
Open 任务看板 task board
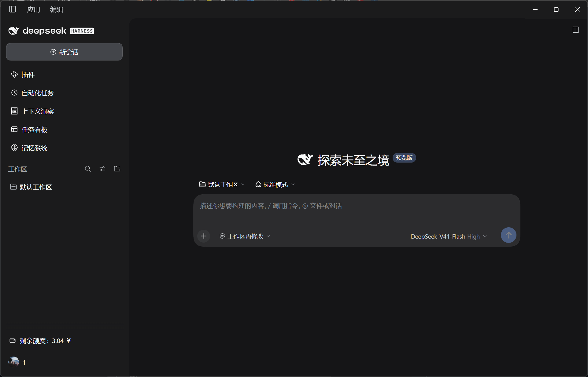coord(64,130)
